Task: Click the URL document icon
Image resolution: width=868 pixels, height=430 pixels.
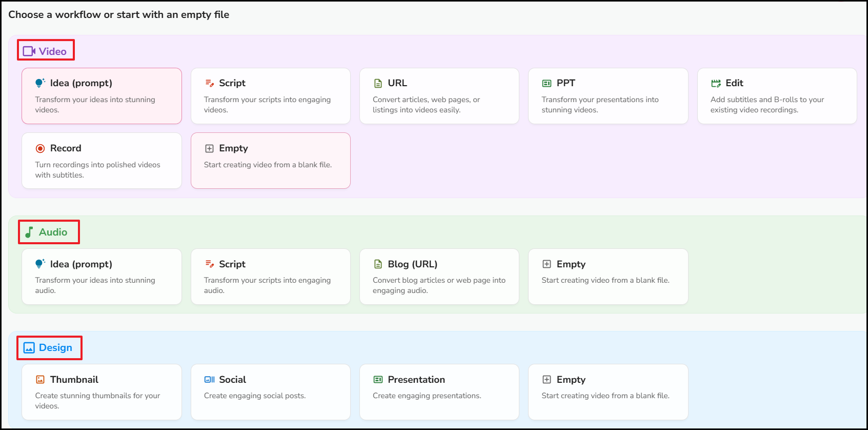Action: point(378,83)
